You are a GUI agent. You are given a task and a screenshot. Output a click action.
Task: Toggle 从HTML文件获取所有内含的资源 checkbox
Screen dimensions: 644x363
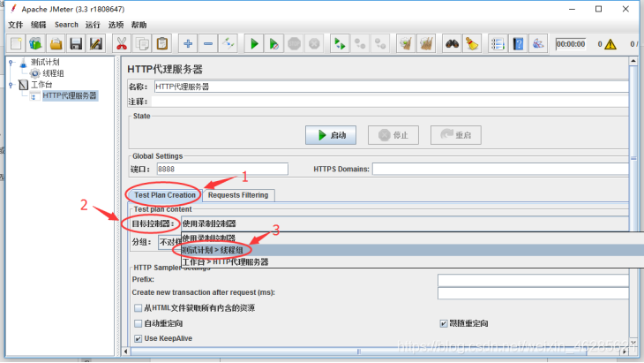(138, 308)
